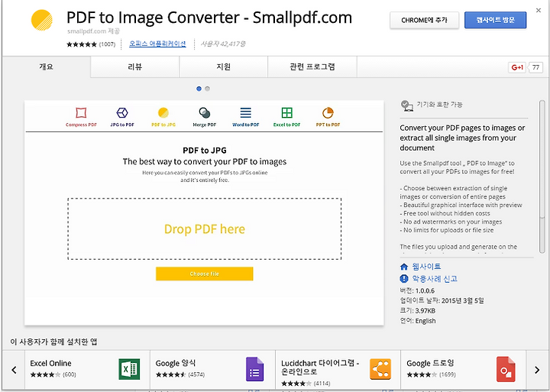Click the home icon beside 웹사이트
The width and height of the screenshot is (550, 392).
(x=404, y=267)
